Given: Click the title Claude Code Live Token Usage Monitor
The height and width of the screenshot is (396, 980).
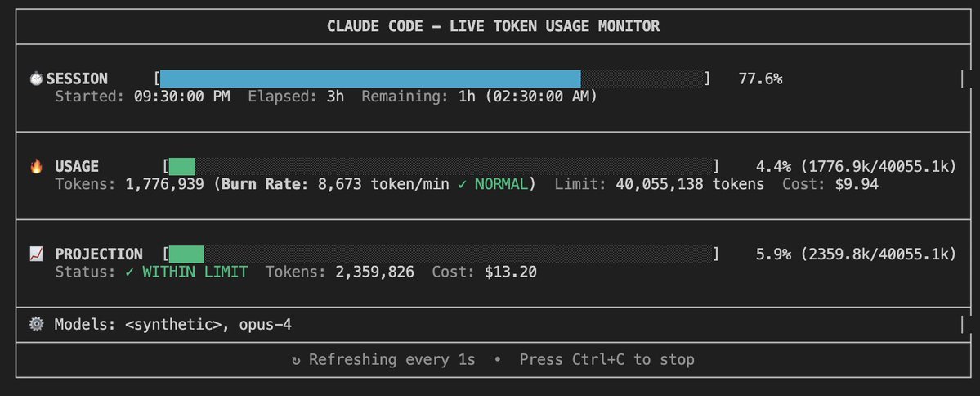Looking at the screenshot, I should [493, 26].
